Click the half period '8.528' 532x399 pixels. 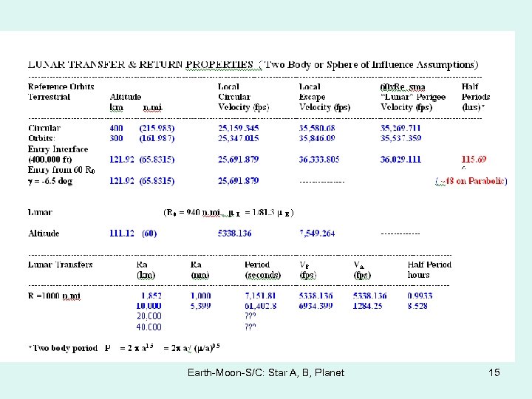tap(417, 306)
